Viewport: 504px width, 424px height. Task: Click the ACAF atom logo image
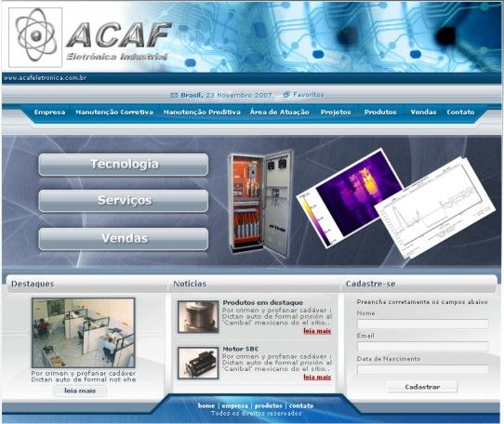click(x=35, y=37)
